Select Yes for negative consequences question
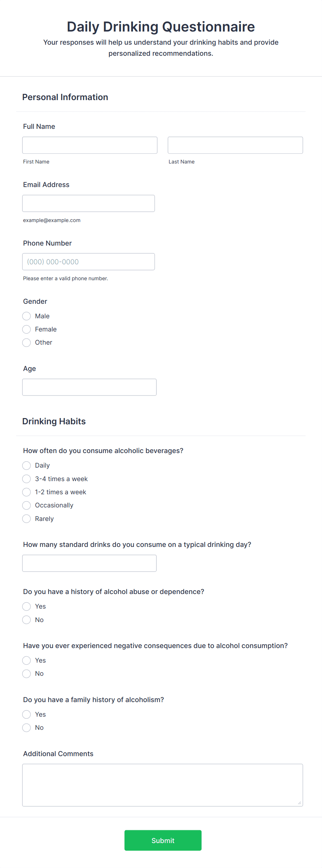322x868 pixels. coord(26,660)
